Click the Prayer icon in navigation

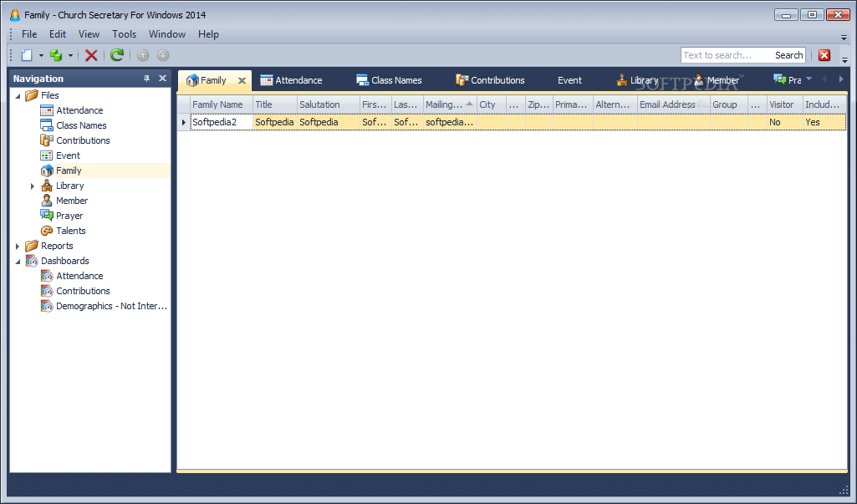pyautogui.click(x=47, y=216)
